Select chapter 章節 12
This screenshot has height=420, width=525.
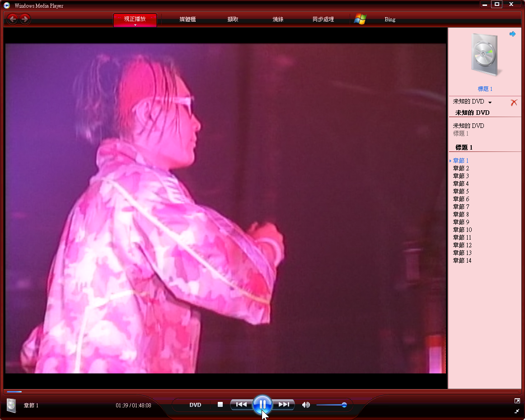pyautogui.click(x=462, y=245)
